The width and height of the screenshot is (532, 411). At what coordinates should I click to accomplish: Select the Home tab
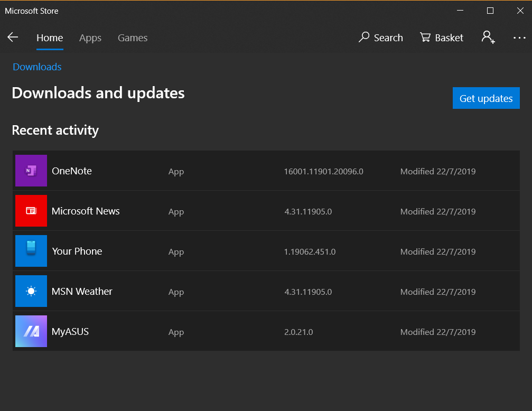click(x=49, y=38)
